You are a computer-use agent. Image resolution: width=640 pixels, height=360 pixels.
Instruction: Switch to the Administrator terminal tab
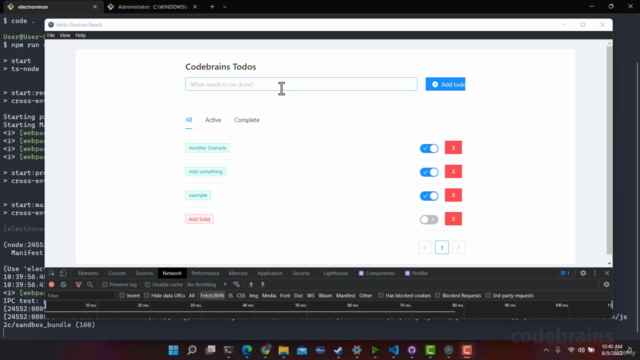click(151, 7)
